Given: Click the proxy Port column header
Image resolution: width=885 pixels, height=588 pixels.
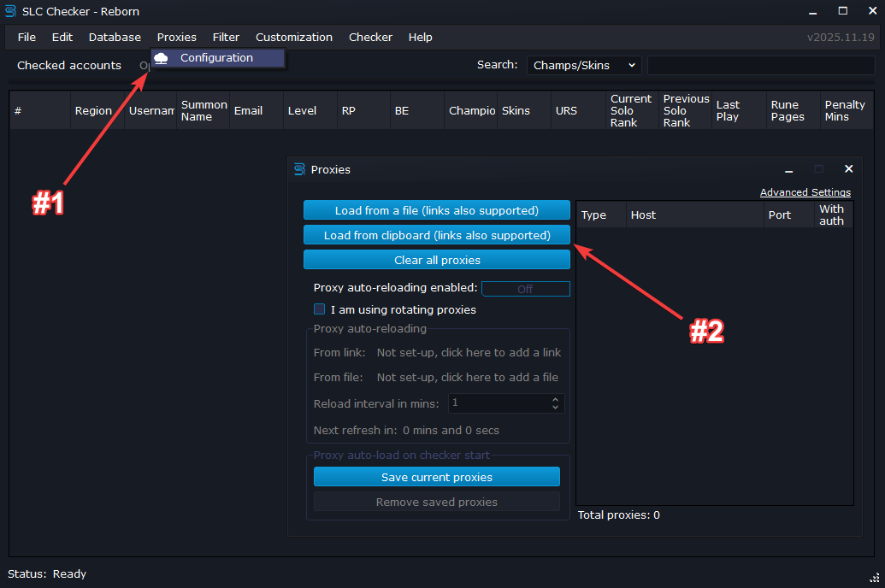Looking at the screenshot, I should pos(789,215).
